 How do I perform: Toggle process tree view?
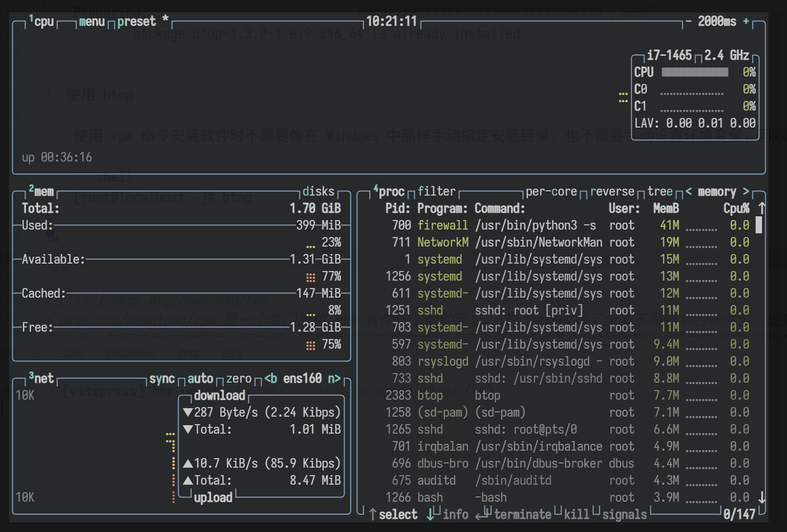[x=660, y=191]
